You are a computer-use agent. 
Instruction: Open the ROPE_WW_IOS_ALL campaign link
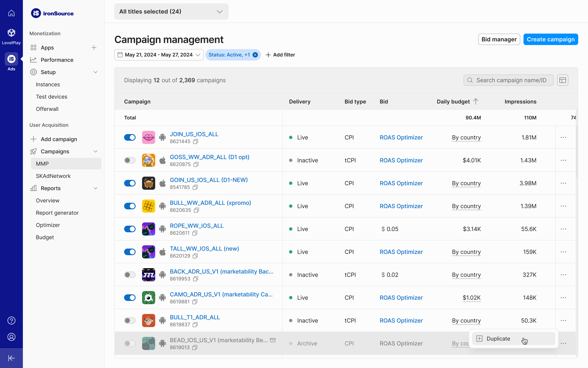(196, 226)
